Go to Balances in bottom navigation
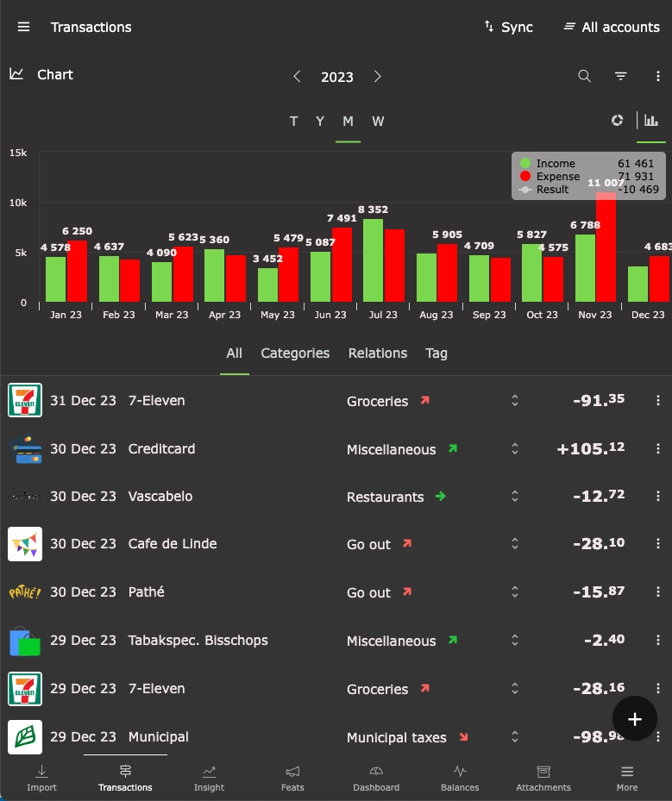Screen dimensions: 672x801 point(460,777)
